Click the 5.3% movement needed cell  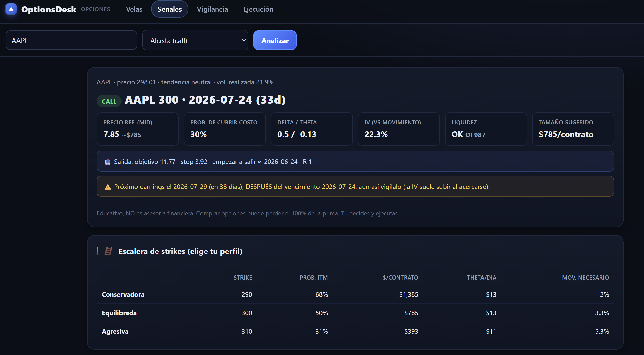point(602,331)
